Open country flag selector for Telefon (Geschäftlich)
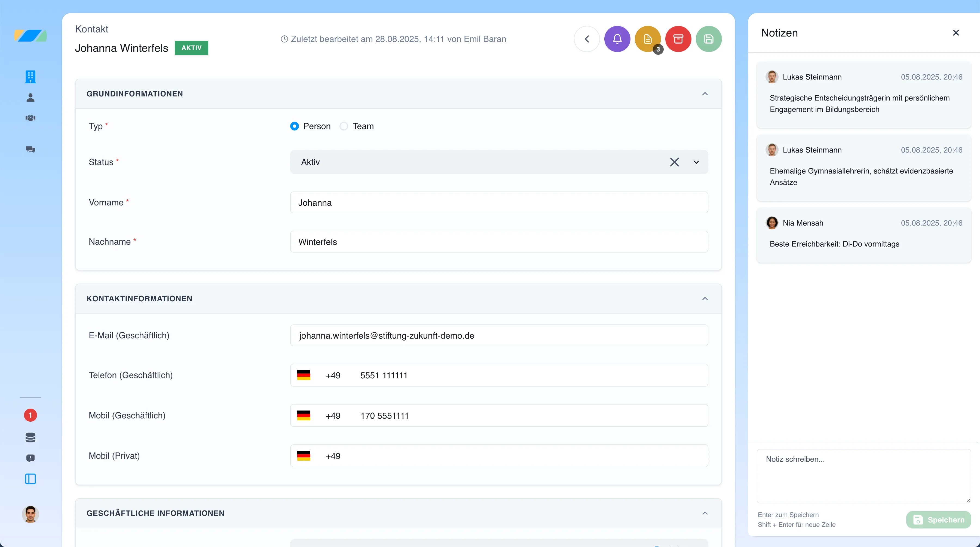 (304, 375)
